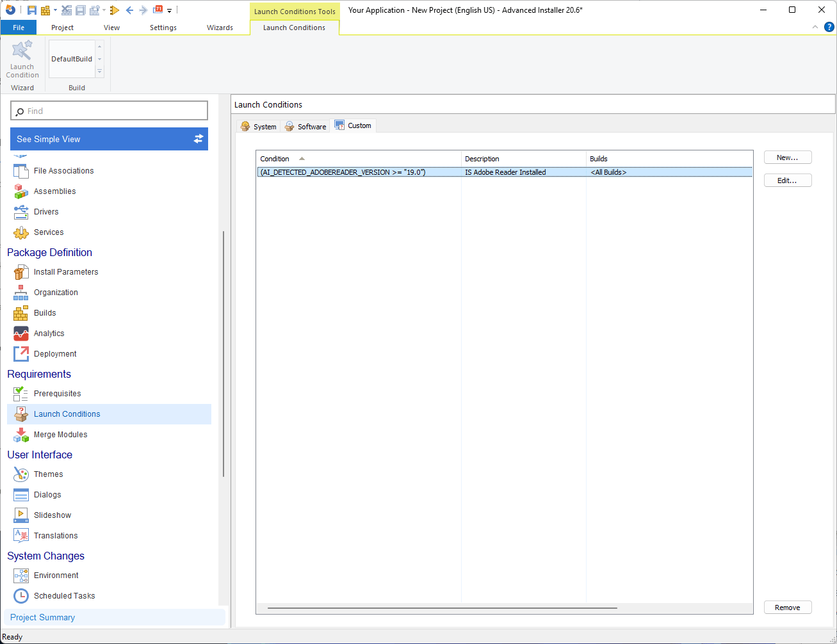The image size is (837, 644).
Task: Click the Drivers USB icon
Action: click(21, 212)
